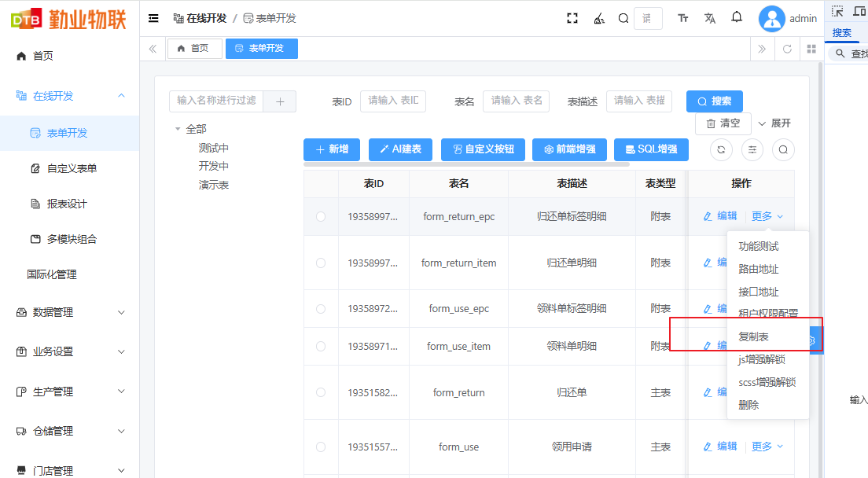
Task: Click 展开 to expand the search form
Action: click(774, 123)
